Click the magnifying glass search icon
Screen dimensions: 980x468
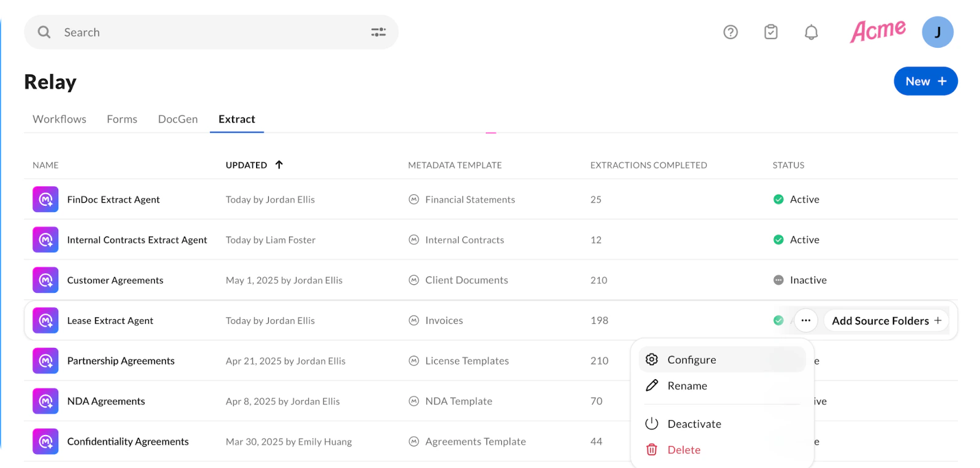[44, 32]
